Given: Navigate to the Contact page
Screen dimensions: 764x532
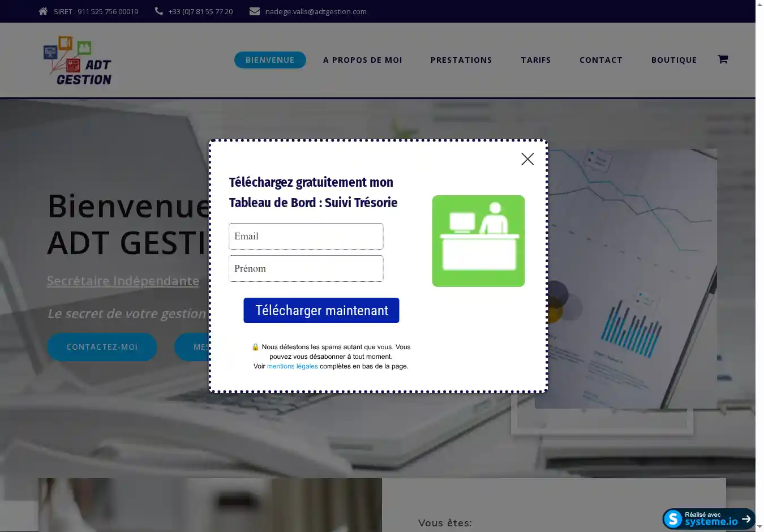Looking at the screenshot, I should click(x=600, y=60).
